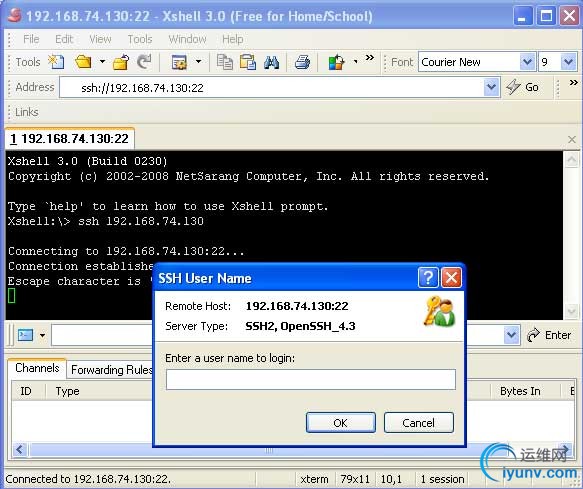Click the Paste toolbar icon
This screenshot has width=583, height=489.
[248, 62]
